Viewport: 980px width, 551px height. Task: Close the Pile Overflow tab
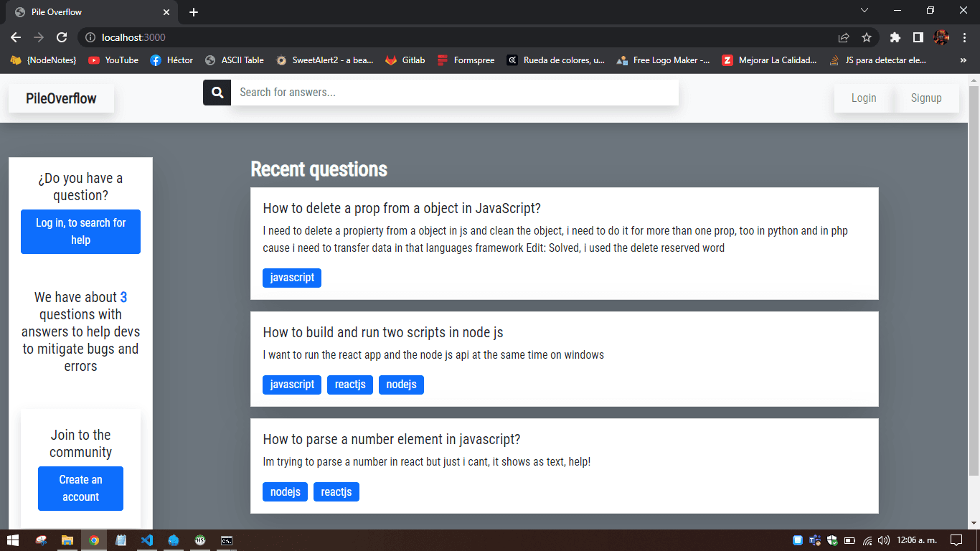[166, 12]
